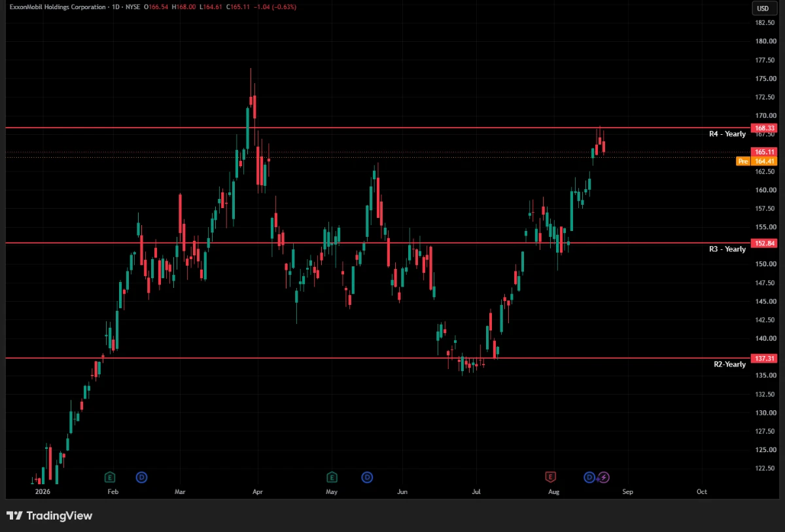
Task: Click the Oct label on the time axis
Action: (x=702, y=491)
